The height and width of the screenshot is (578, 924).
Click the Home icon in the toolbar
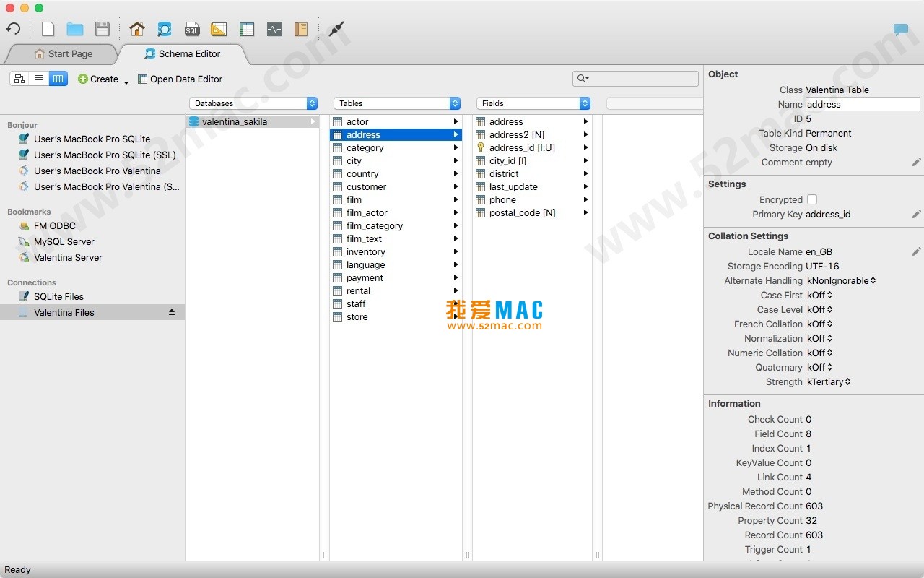tap(137, 29)
